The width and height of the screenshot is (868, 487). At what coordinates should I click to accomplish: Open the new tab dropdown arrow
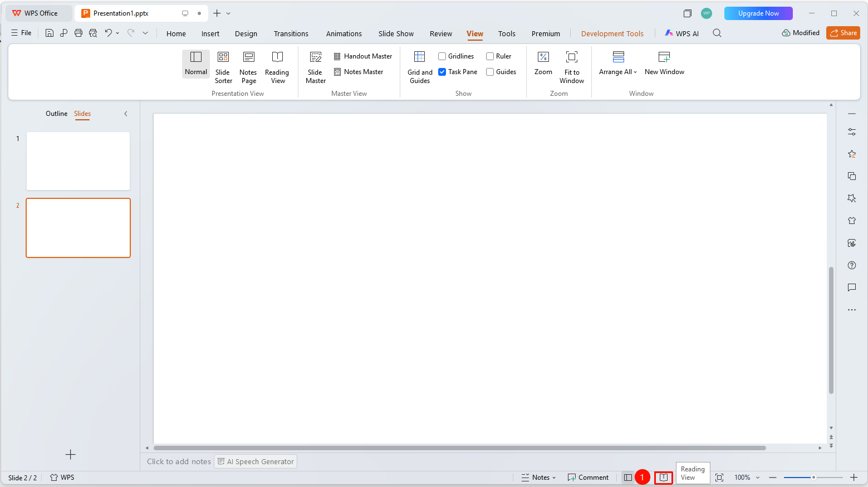[228, 13]
